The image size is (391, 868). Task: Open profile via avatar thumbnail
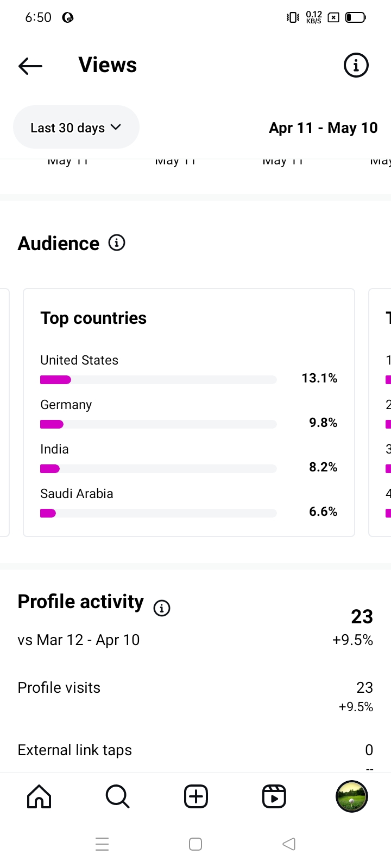[352, 796]
